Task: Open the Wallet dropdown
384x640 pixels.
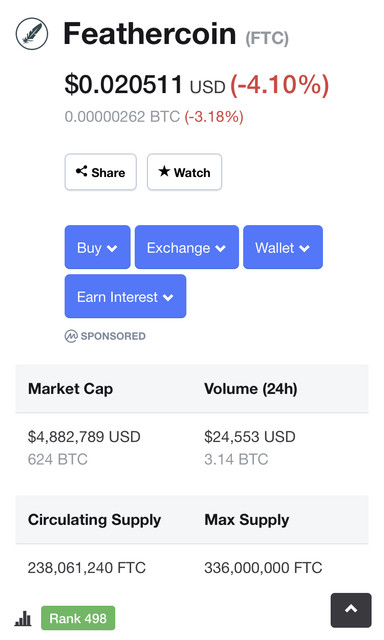Action: (x=283, y=247)
